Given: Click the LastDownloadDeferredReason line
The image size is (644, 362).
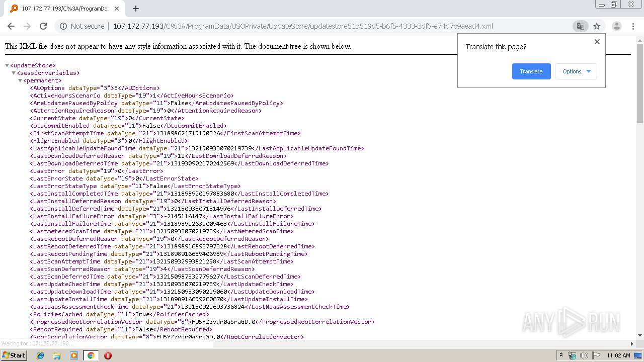Looking at the screenshot, I should pyautogui.click(x=158, y=156).
